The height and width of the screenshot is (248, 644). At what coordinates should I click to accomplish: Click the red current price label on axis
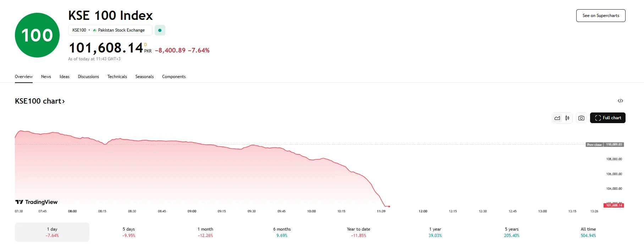click(x=614, y=205)
